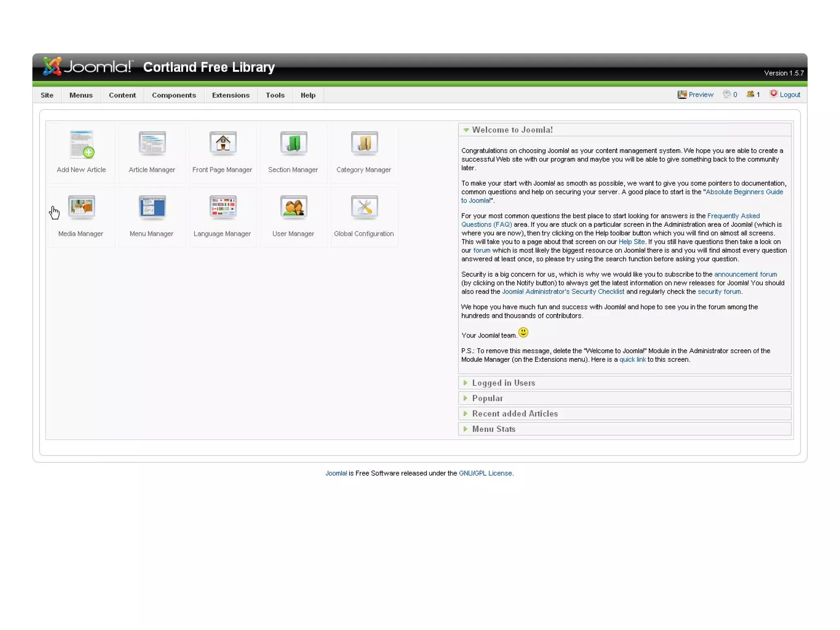Follow the Absolute Beginners Guide link
The image size is (840, 630).
[x=744, y=192]
